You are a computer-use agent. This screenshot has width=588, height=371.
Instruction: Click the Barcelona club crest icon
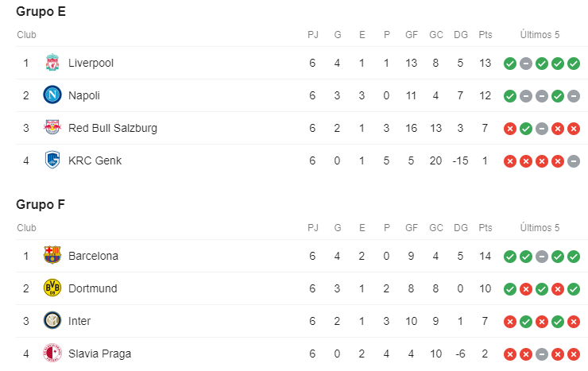pyautogui.click(x=52, y=256)
